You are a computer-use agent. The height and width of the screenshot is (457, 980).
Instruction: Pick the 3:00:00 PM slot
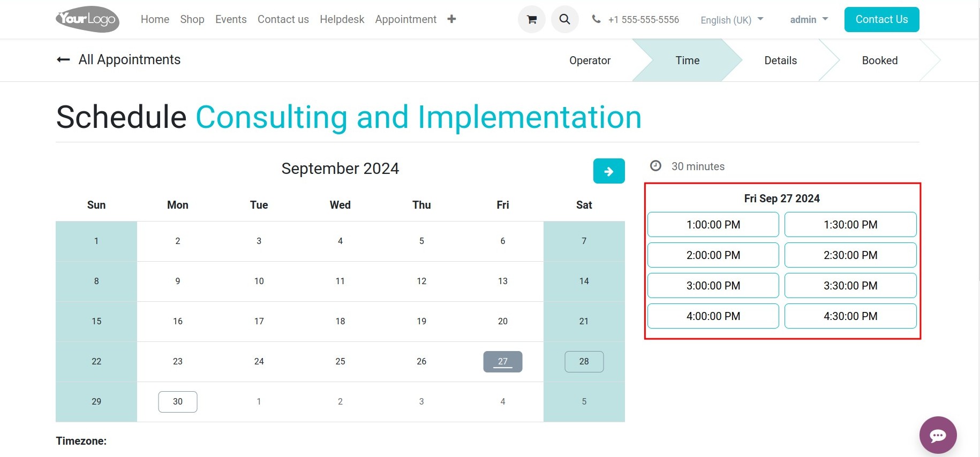click(x=713, y=286)
